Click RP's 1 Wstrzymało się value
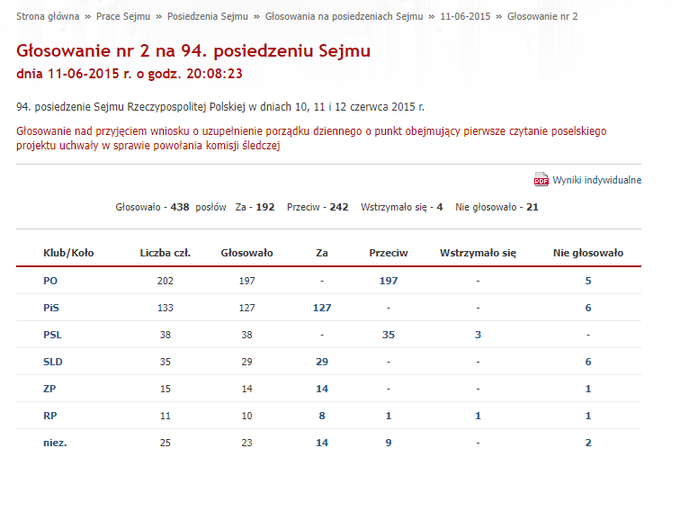The image size is (680, 529). (x=478, y=415)
